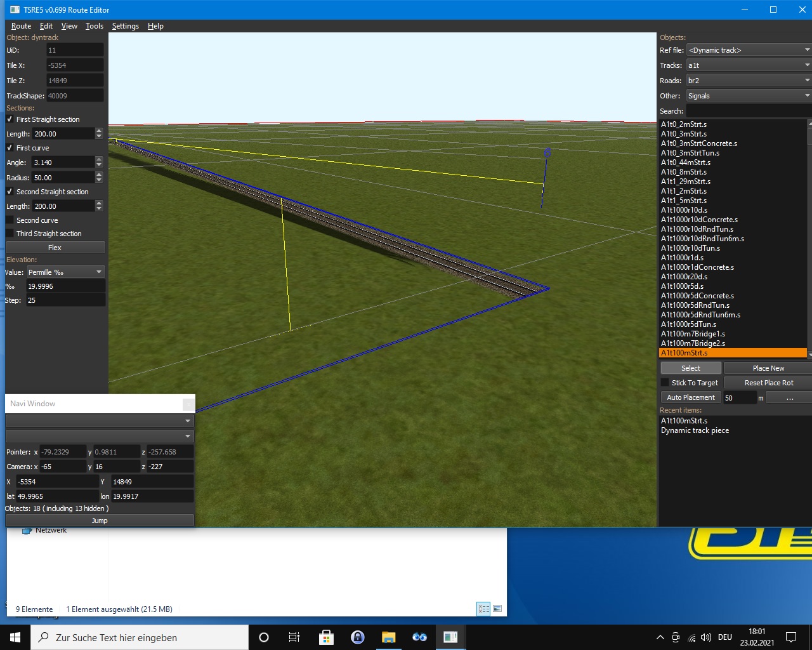
Task: Click the volume icon in system tray
Action: pyautogui.click(x=706, y=637)
